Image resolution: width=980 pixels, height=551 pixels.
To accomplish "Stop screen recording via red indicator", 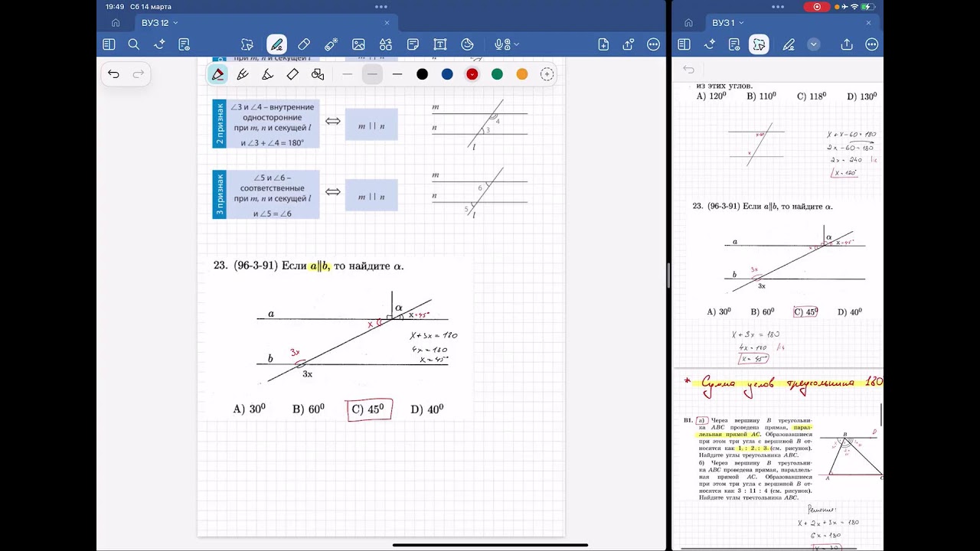I will pyautogui.click(x=817, y=7).
